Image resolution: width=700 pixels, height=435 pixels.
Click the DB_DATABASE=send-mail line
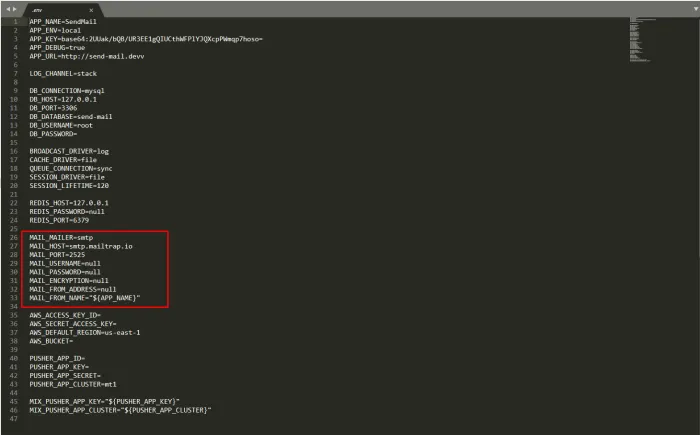[x=71, y=117]
